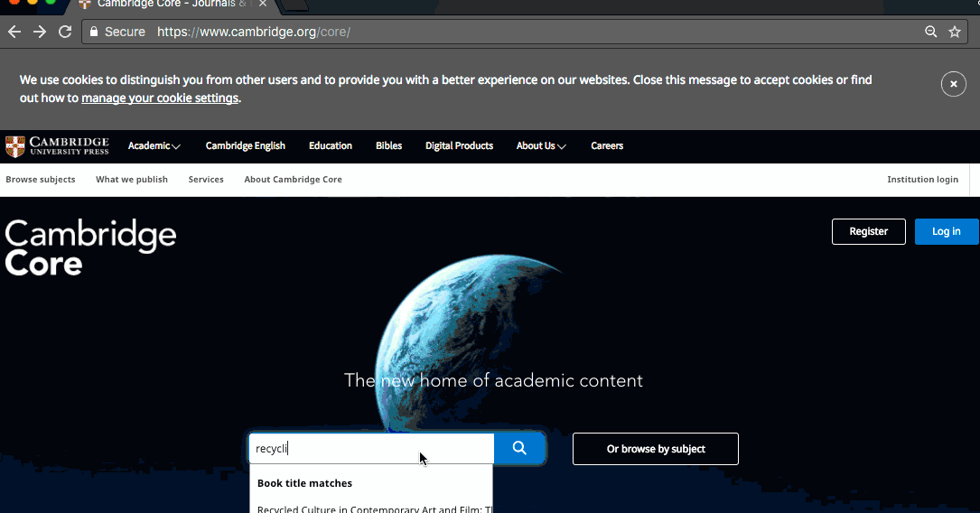
Task: Reload the page with refresh icon
Action: (65, 32)
